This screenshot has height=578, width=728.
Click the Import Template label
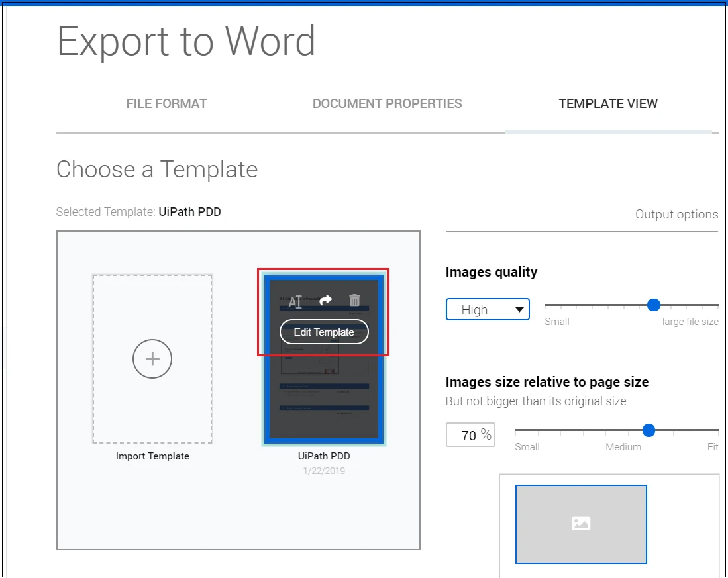pos(152,456)
